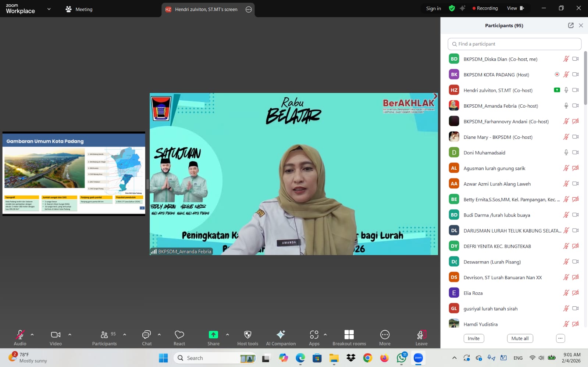The width and height of the screenshot is (588, 367).
Task: Open Host tools shield icon
Action: [x=247, y=338]
